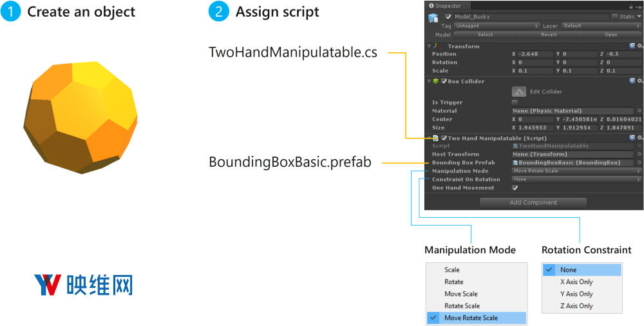Open the Box Collider gear settings
The height and width of the screenshot is (326, 644).
[x=639, y=81]
